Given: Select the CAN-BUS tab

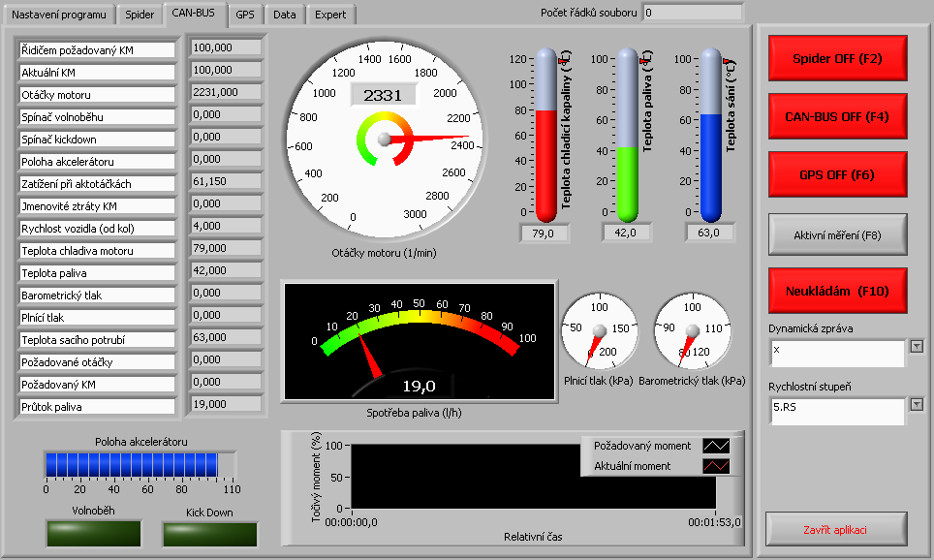Looking at the screenshot, I should tap(193, 14).
